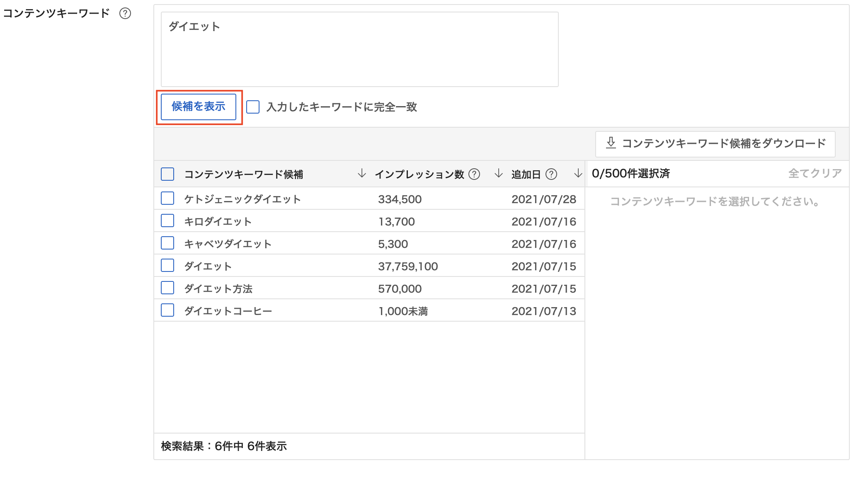The height and width of the screenshot is (487, 868).
Task: Tick the キャベツダイエット row checkbox
Action: [x=167, y=243]
